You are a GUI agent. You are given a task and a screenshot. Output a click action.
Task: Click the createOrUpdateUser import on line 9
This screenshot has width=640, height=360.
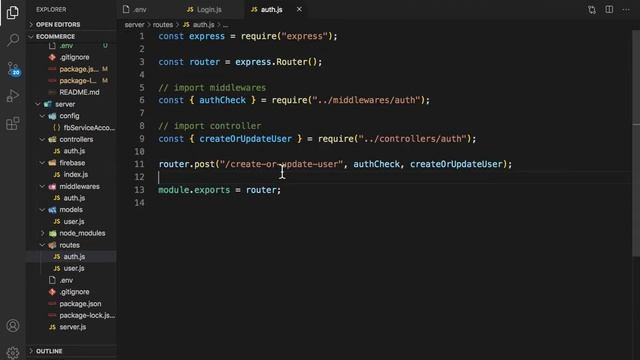pyautogui.click(x=246, y=139)
